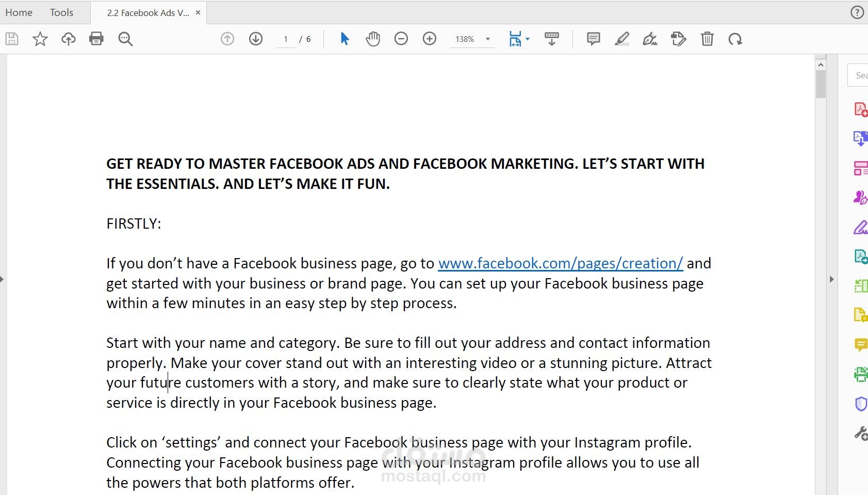Zoom out with the minus icon
The width and height of the screenshot is (868, 495).
[401, 39]
